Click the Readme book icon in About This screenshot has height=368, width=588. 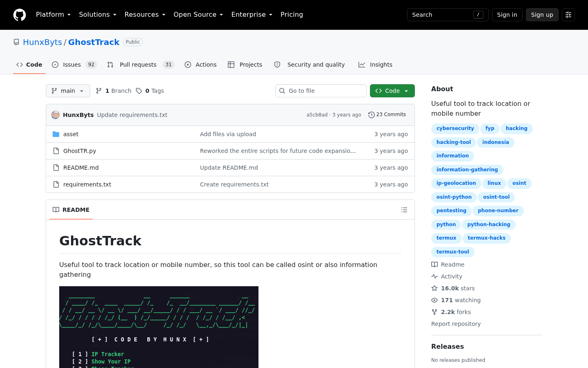pos(434,265)
